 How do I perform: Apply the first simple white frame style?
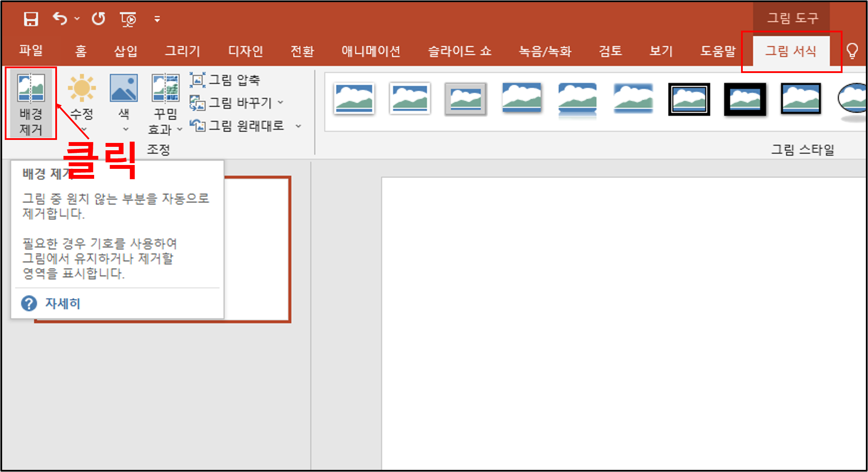click(x=354, y=99)
